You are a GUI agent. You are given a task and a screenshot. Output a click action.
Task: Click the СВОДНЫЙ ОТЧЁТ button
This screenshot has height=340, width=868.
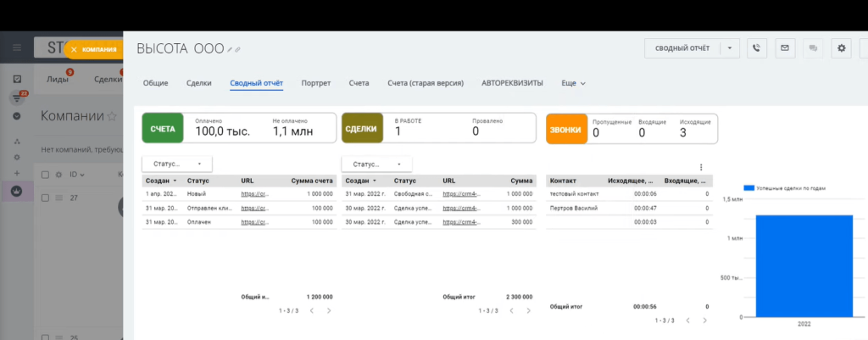tap(682, 48)
